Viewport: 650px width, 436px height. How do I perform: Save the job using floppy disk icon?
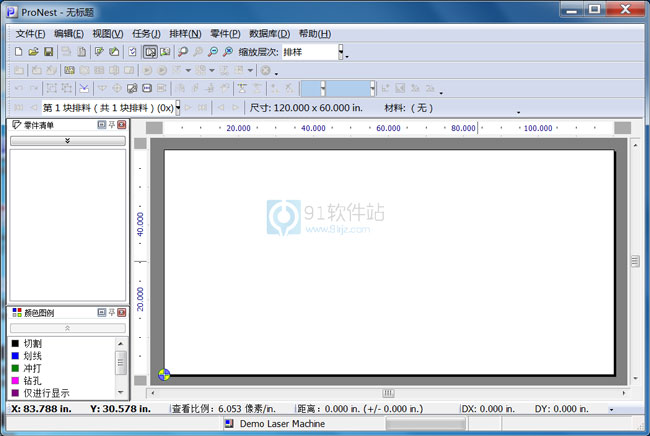pos(49,52)
